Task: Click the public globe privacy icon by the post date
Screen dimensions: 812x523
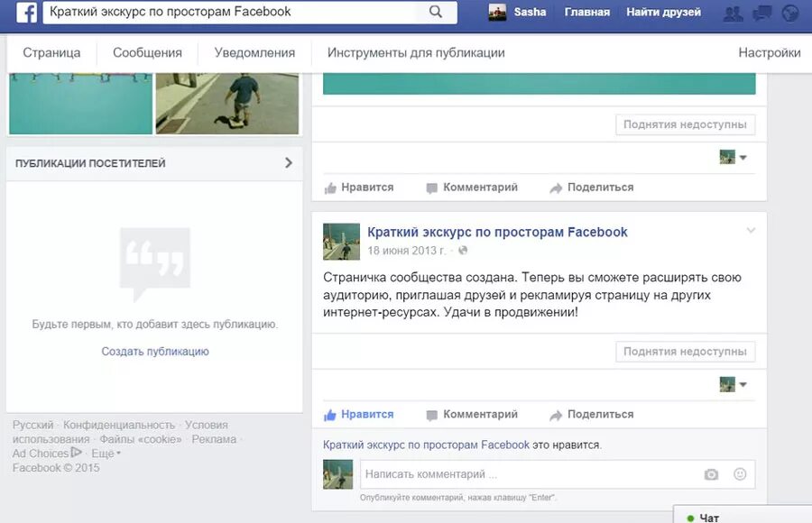Action: pos(463,250)
